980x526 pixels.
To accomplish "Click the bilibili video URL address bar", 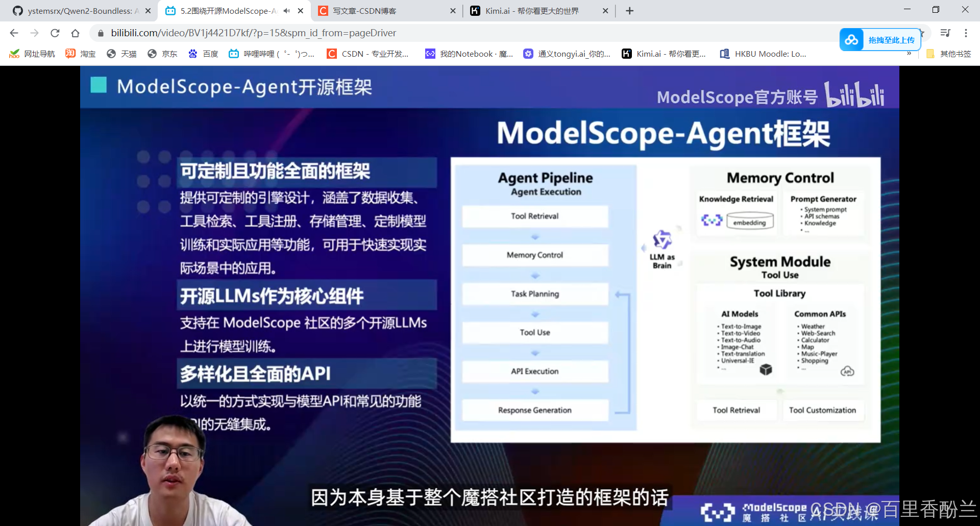I will [254, 33].
